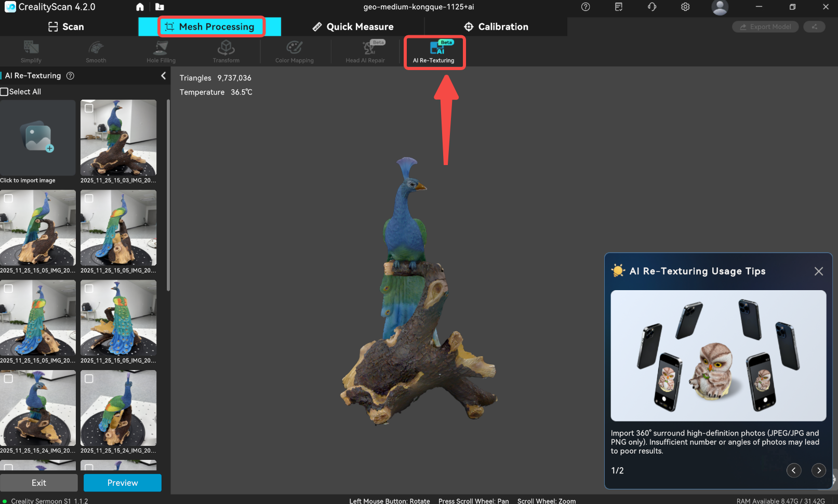Tick checkbox on 2025_11_25_15_03 image thumbnail
Viewport: 838px width, 504px height.
coord(89,108)
